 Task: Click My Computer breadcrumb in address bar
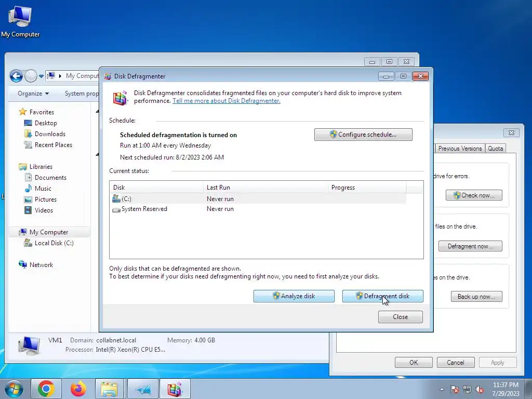[82, 76]
